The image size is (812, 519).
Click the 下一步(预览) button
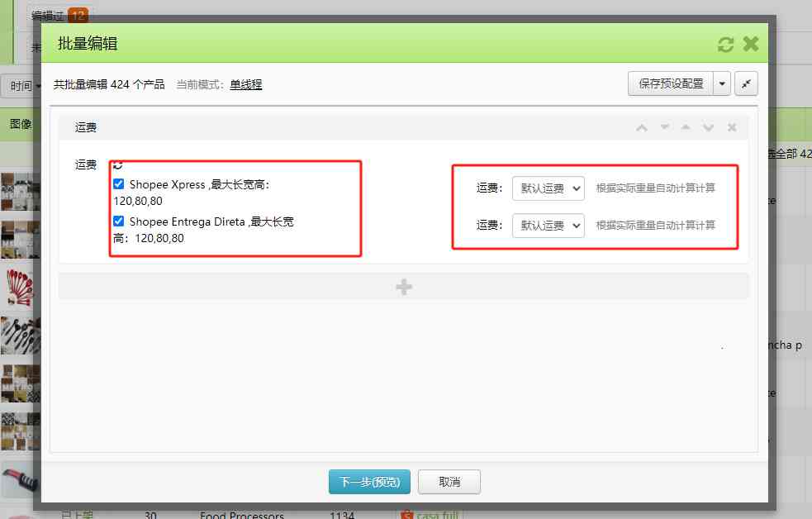(x=369, y=481)
